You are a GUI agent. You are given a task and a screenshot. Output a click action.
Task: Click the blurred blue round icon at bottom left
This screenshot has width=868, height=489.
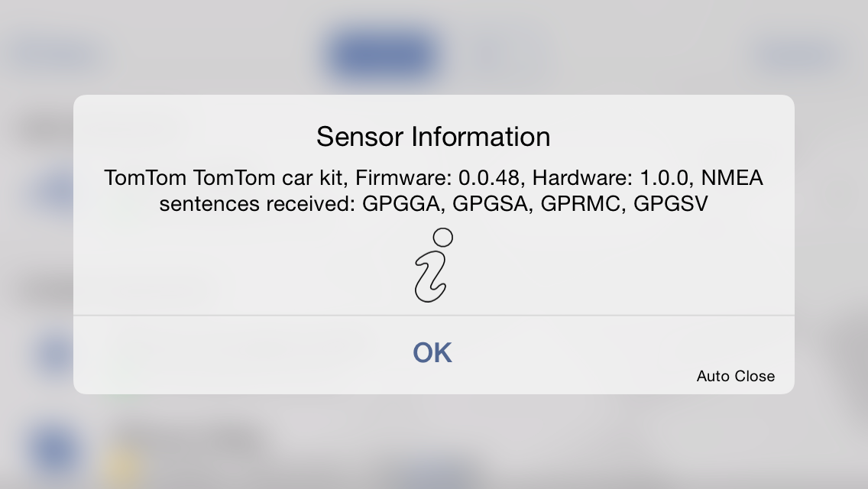55,450
